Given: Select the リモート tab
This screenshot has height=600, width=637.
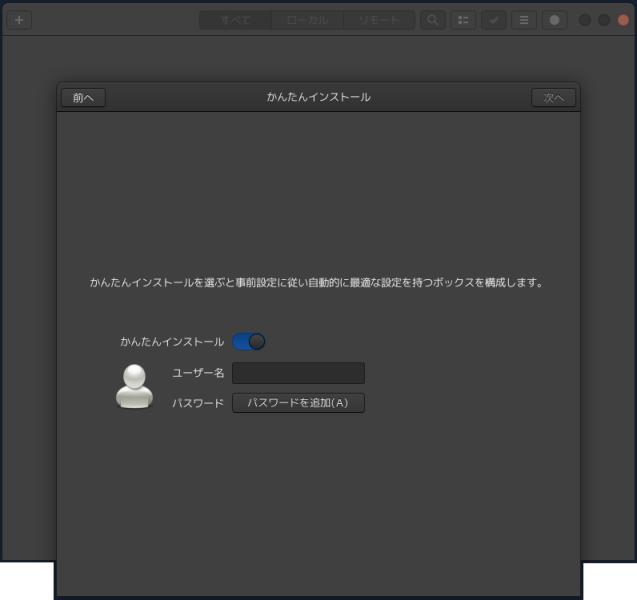Looking at the screenshot, I should pyautogui.click(x=379, y=20).
